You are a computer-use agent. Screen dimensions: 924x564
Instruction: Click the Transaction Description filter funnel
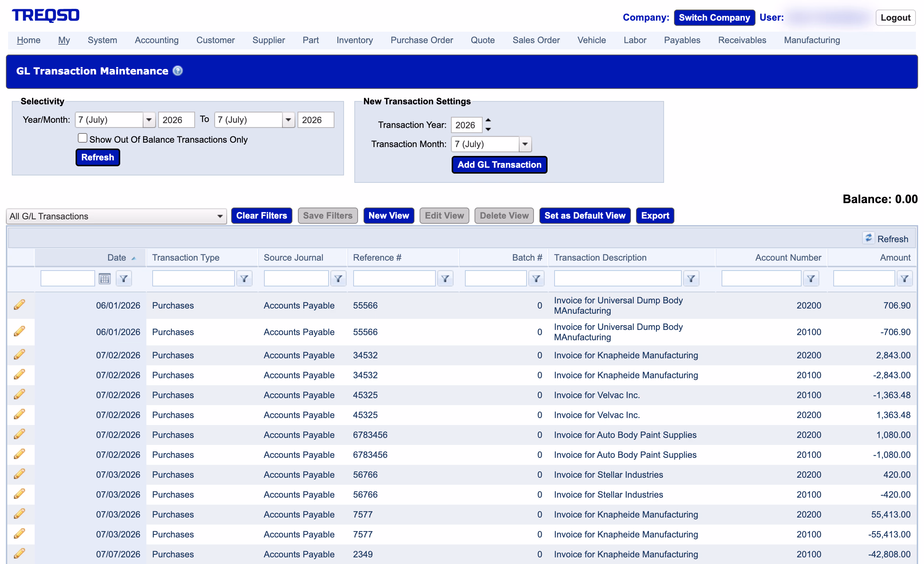[691, 279]
